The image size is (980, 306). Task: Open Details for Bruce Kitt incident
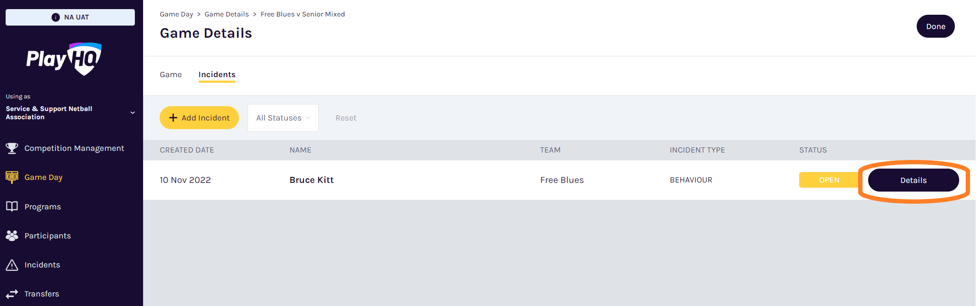(x=913, y=180)
